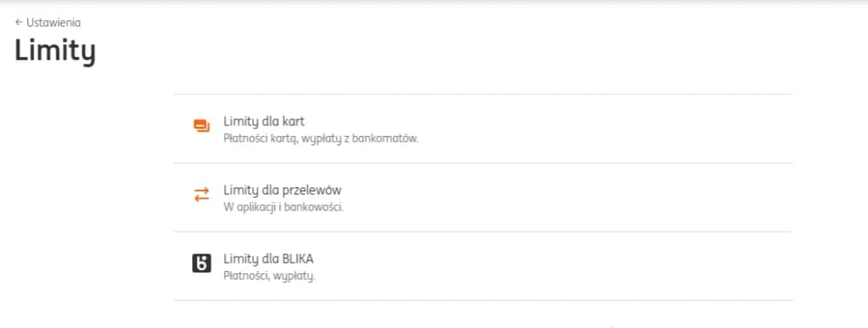Click 'Płatności kartą, wypłaty z bankomatów.' description

point(321,137)
